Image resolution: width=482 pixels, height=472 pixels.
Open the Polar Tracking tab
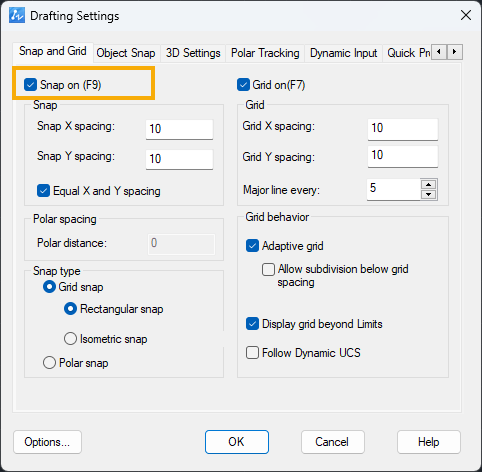[x=265, y=53]
